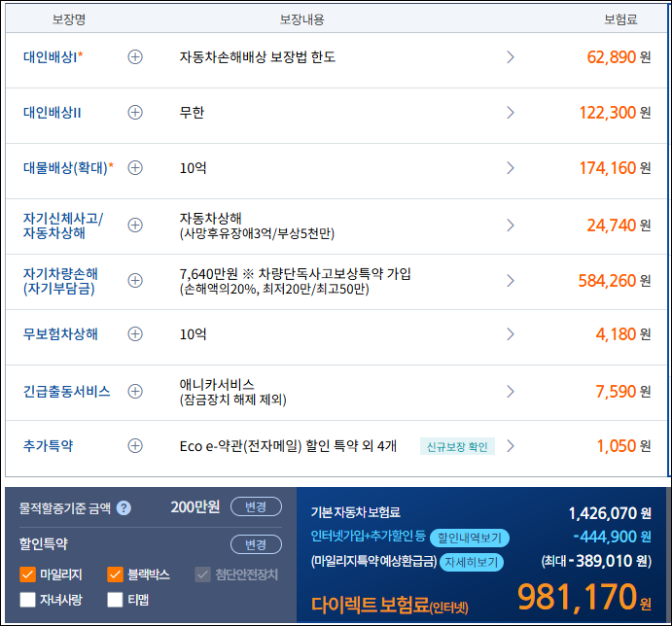Open the chevron on the Eco e-약관 row

click(510, 446)
